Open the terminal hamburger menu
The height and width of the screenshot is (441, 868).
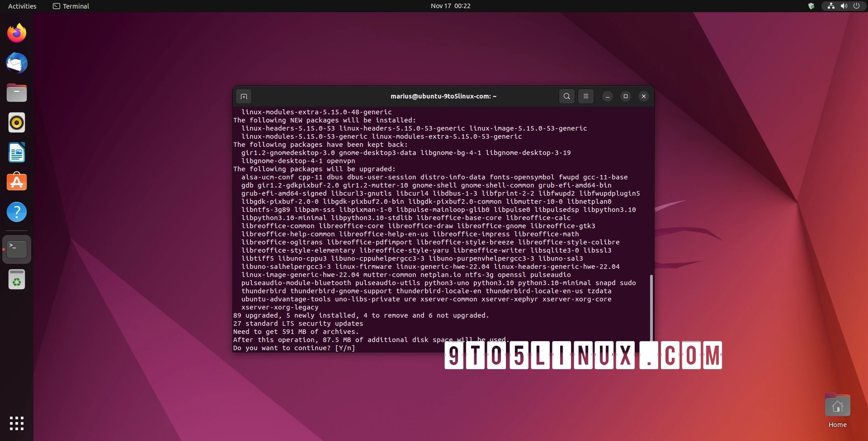point(585,96)
